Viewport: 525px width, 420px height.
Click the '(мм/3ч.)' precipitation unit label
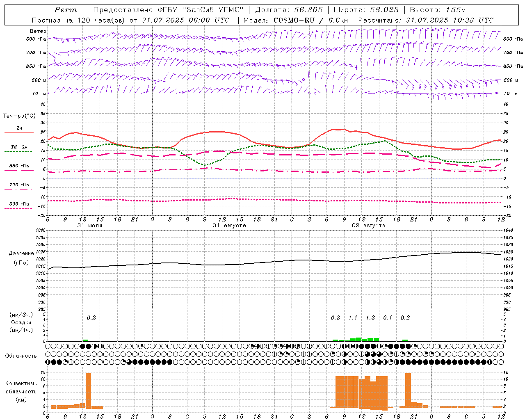21,315
